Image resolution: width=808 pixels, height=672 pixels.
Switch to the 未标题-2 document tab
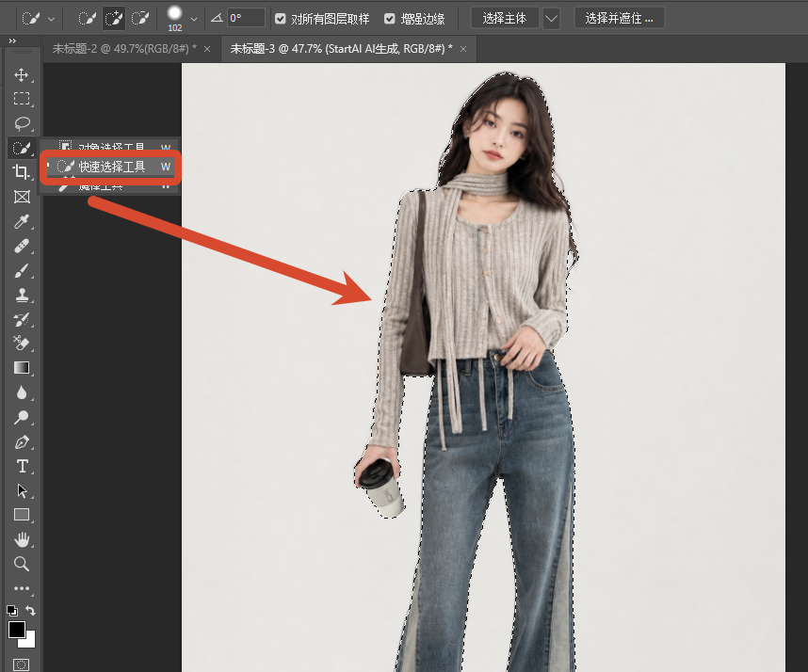pyautogui.click(x=124, y=48)
